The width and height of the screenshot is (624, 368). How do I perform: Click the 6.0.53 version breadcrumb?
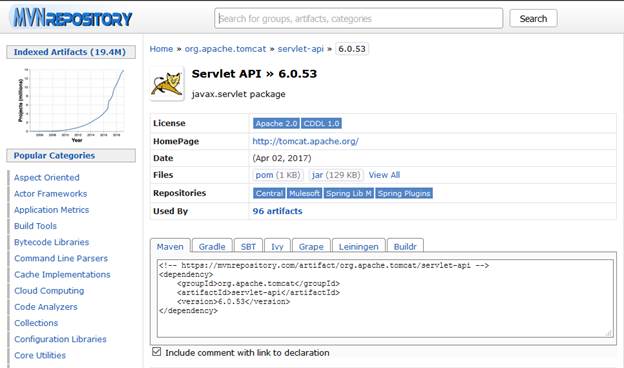click(x=352, y=49)
